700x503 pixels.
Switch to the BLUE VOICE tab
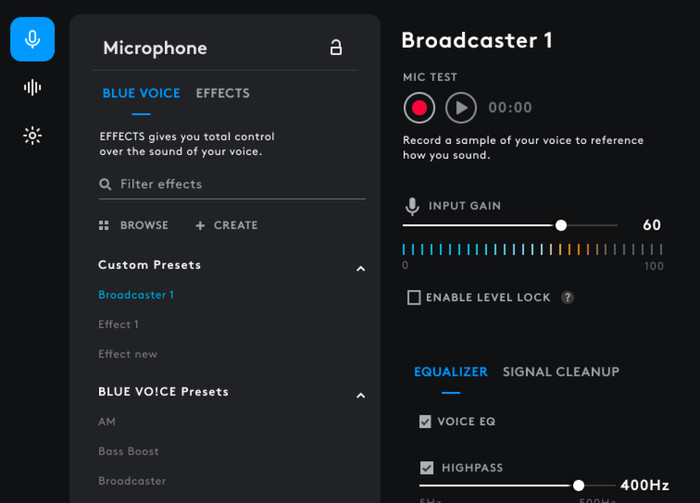pos(141,93)
